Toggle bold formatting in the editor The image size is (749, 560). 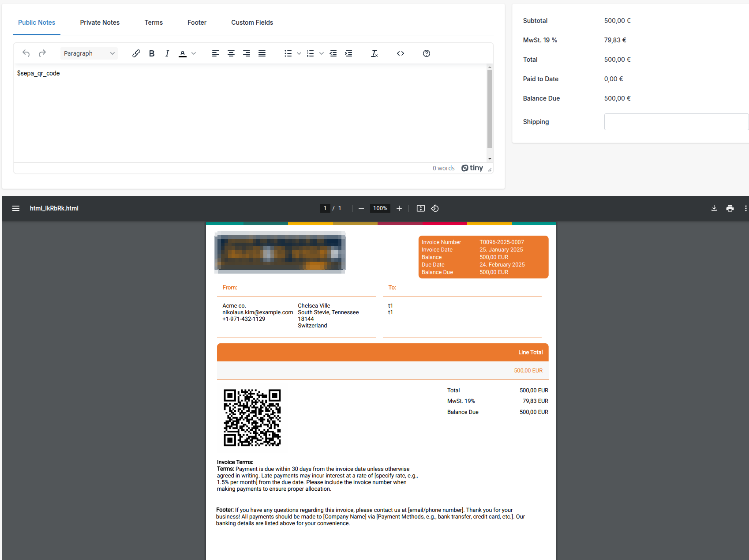152,53
